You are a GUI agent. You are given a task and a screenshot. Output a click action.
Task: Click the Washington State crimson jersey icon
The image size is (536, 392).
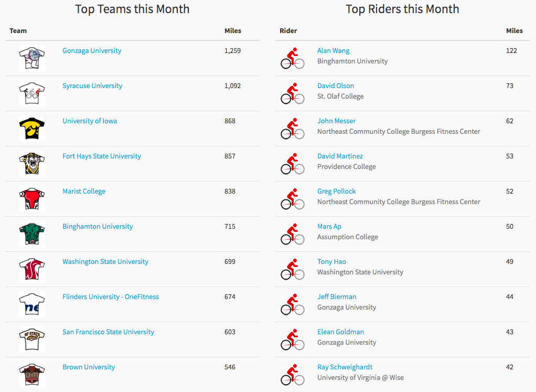(x=32, y=269)
